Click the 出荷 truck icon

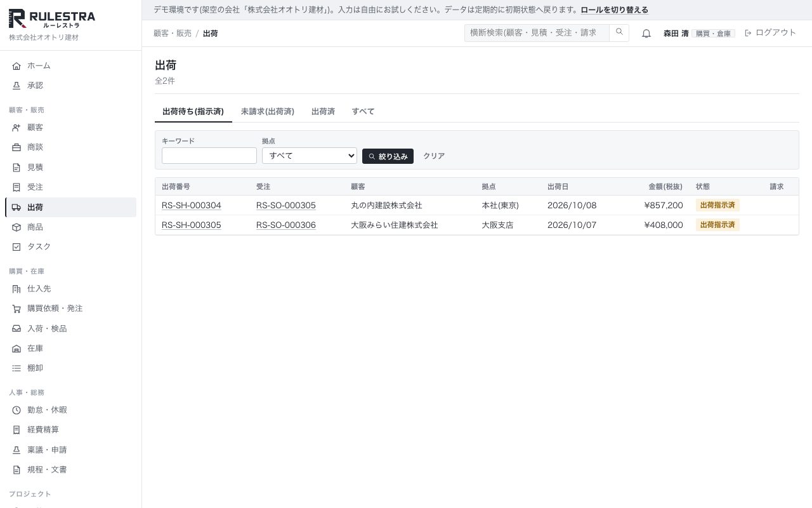point(16,208)
